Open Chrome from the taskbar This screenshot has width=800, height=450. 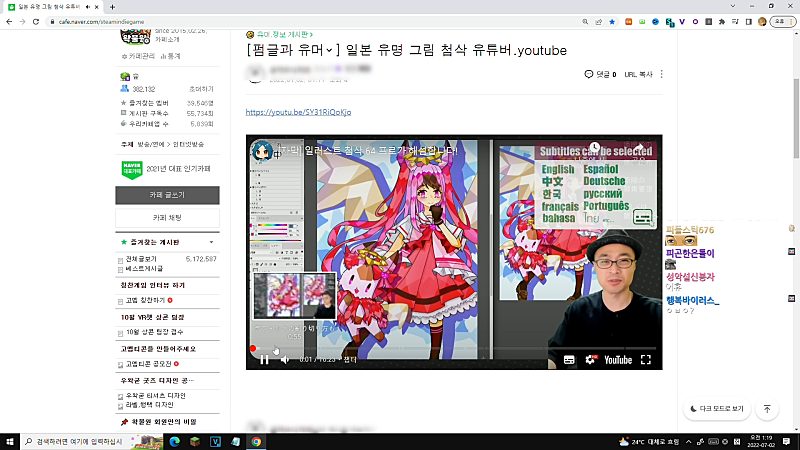[256, 441]
